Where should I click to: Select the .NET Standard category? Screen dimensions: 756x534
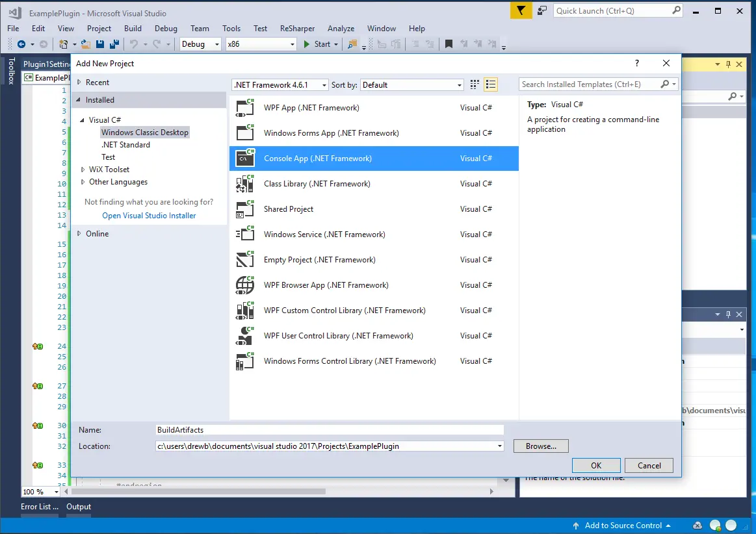click(x=126, y=145)
